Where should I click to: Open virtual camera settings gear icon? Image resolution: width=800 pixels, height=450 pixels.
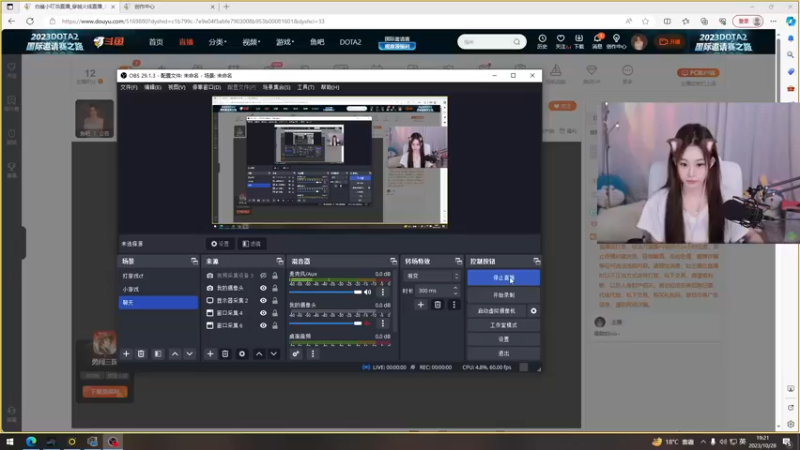(533, 311)
